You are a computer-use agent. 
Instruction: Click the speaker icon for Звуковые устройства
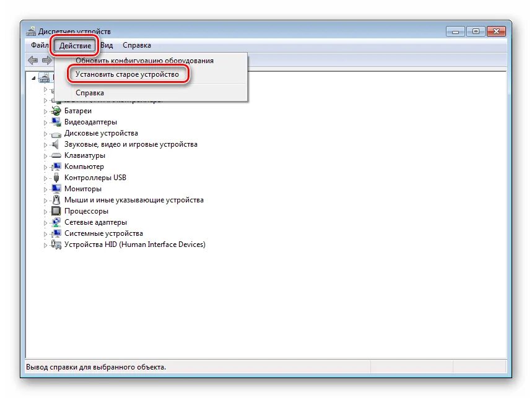[56, 144]
